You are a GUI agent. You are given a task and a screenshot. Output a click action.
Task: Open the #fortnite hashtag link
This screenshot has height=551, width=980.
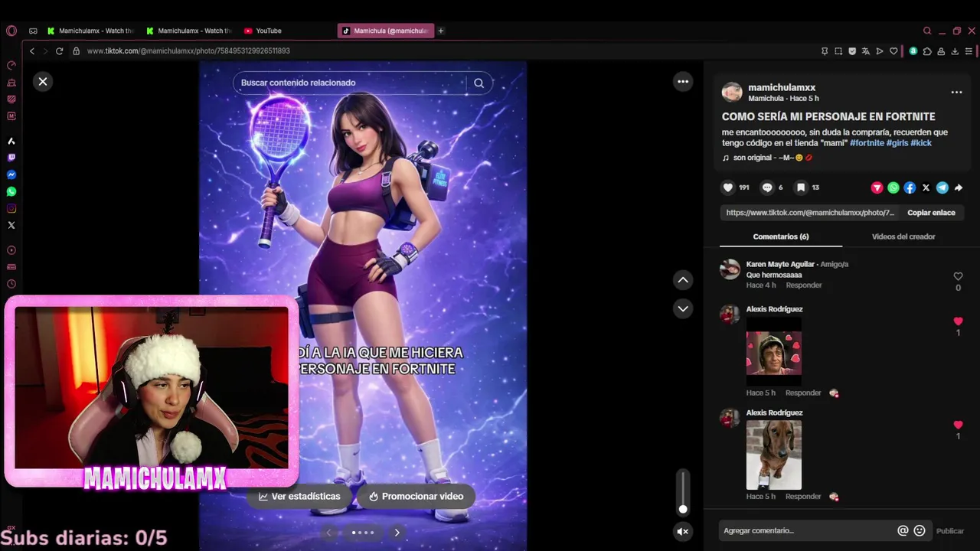pos(867,143)
